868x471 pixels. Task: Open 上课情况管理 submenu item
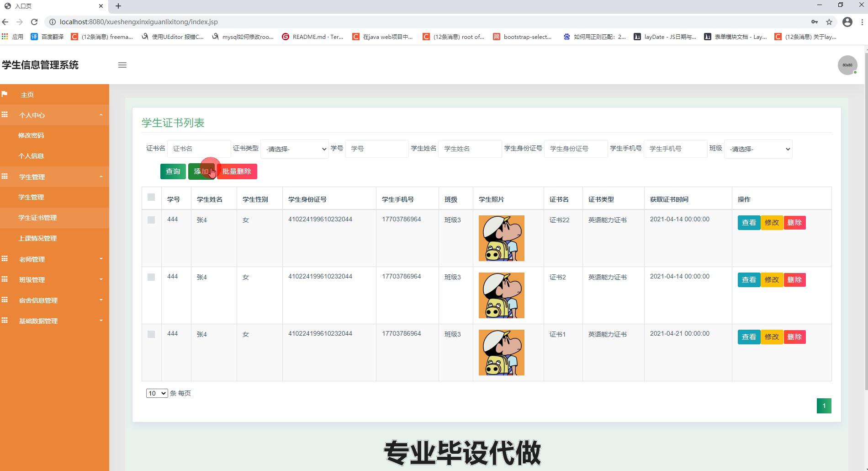(x=54, y=238)
